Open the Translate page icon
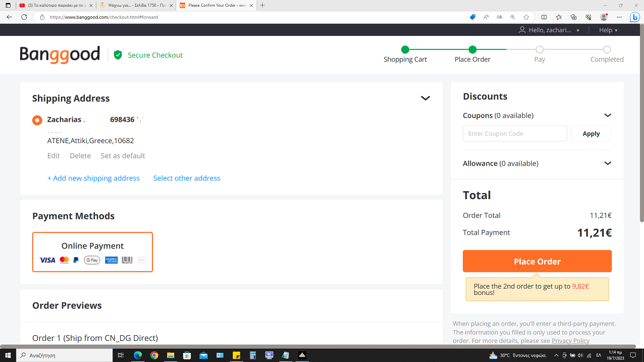The image size is (644, 362). point(499,17)
